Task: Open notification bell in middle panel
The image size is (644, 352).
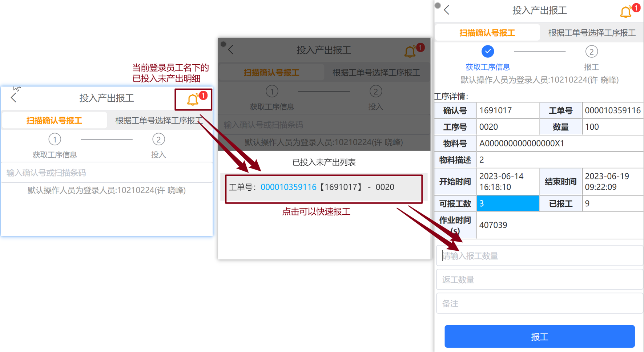Action: click(x=411, y=51)
